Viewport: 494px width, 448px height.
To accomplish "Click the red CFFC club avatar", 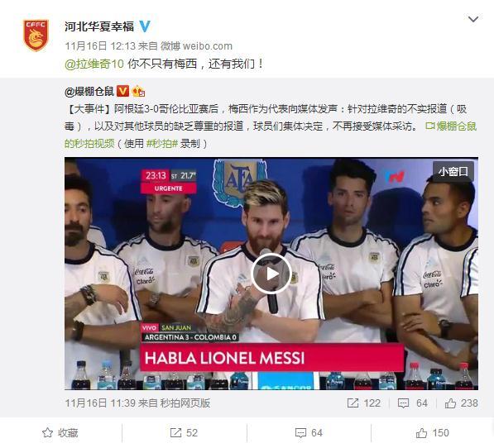I will pos(36,36).
